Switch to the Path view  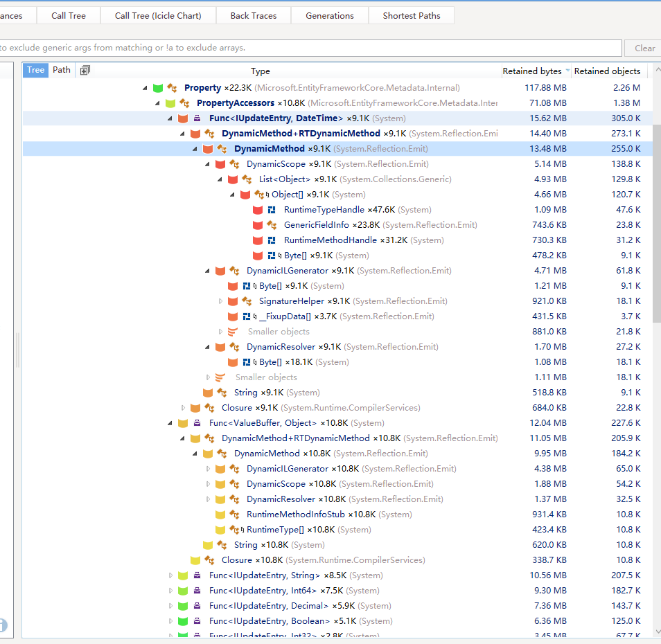[x=61, y=69]
